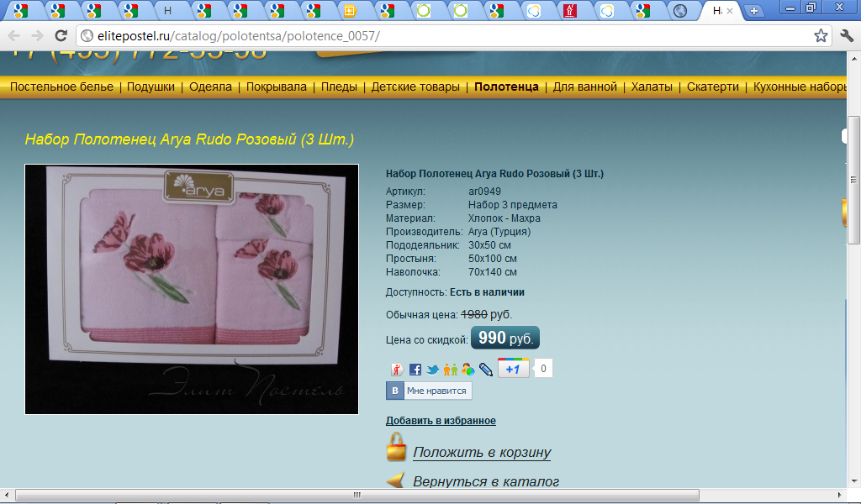Click the +1 counter bubble showing 0

(543, 369)
